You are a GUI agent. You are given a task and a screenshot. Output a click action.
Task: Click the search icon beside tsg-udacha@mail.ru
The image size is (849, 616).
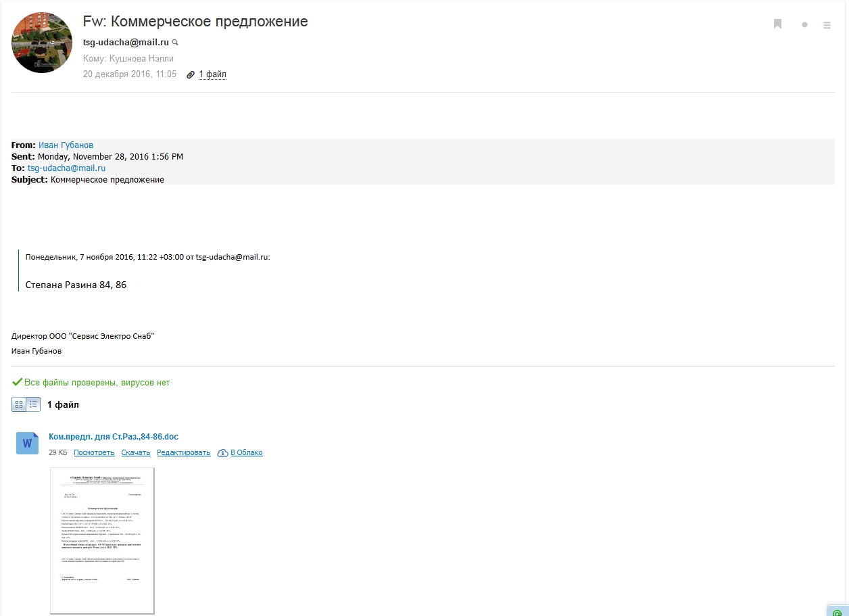[176, 43]
